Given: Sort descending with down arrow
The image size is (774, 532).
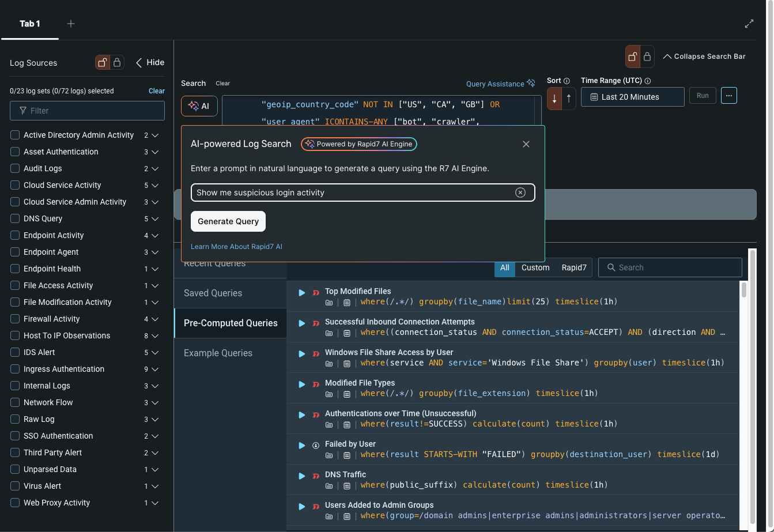Looking at the screenshot, I should pos(554,99).
